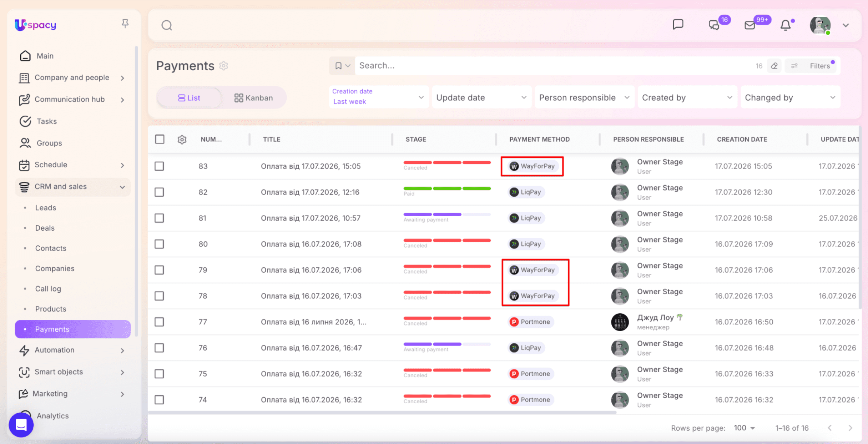Expand Automation menu
This screenshot has height=444, width=868.
[72, 350]
